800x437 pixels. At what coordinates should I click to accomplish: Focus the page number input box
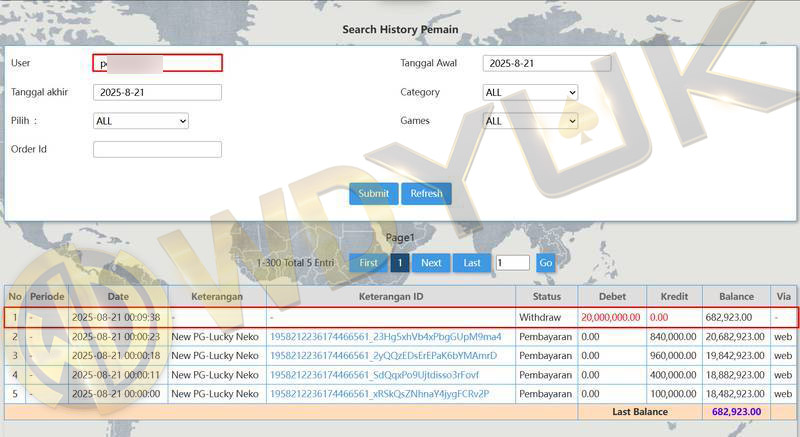click(513, 263)
